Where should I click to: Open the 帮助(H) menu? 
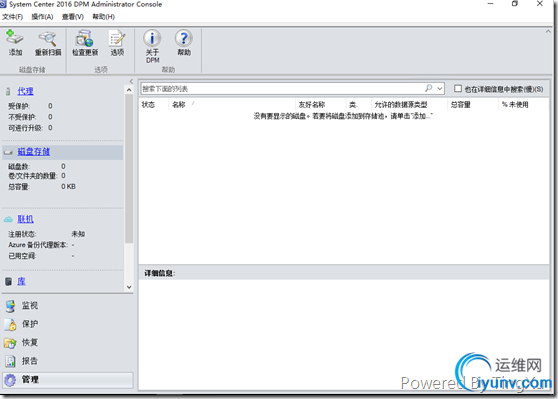(x=104, y=17)
